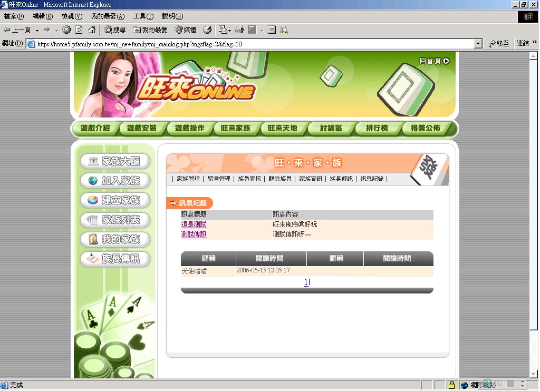Click the 族員審核 submenu link
Screen dimensions: 540x392
coord(249,179)
